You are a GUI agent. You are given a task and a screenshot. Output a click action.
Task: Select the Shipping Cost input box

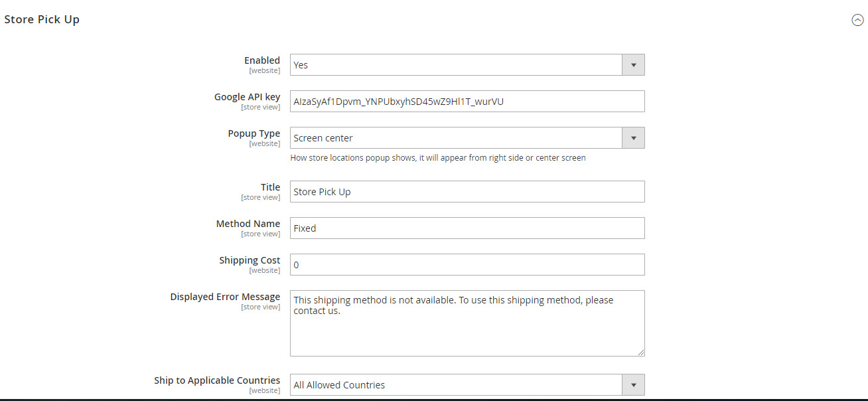[x=467, y=265]
